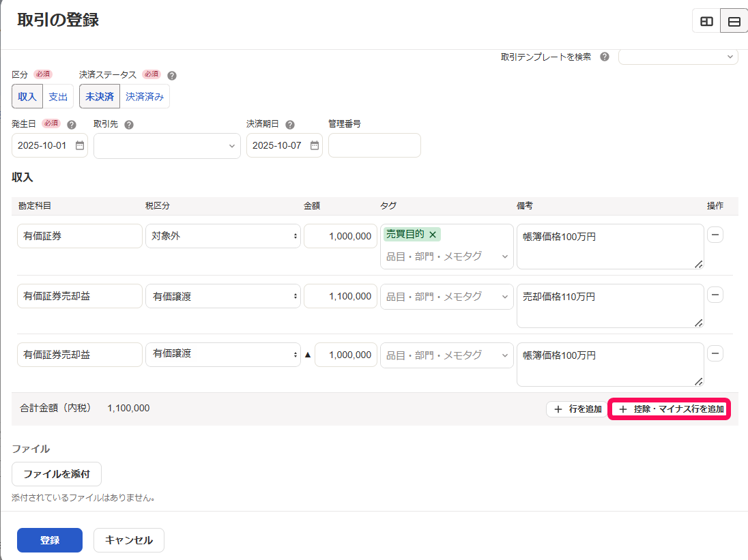Edit amount 1,000,000 in 有価証券 row

click(x=341, y=236)
